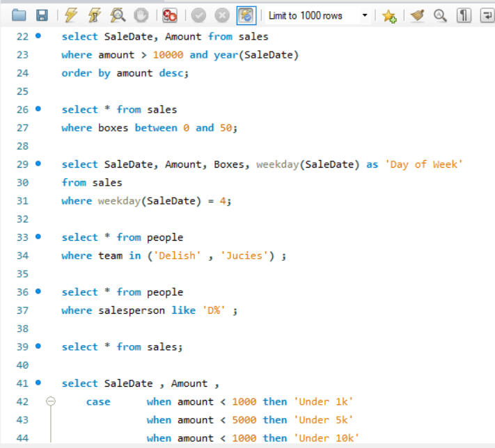
Task: Toggle the auto-commit mode button
Action: pyautogui.click(x=246, y=15)
